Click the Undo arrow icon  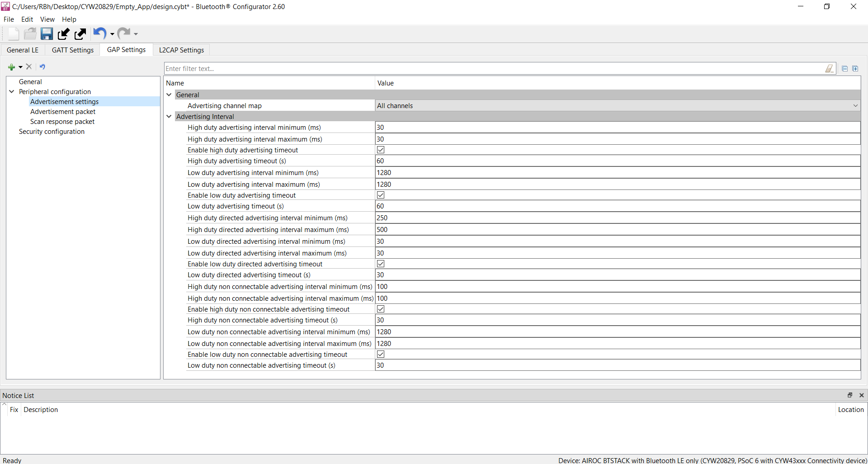(99, 33)
